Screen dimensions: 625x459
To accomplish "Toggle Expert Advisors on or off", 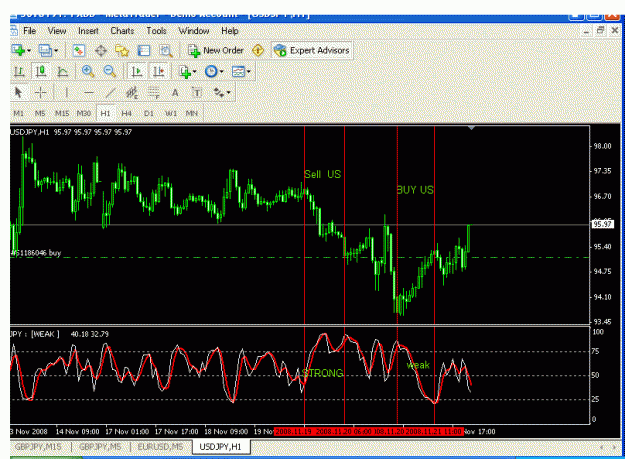I will pos(312,51).
